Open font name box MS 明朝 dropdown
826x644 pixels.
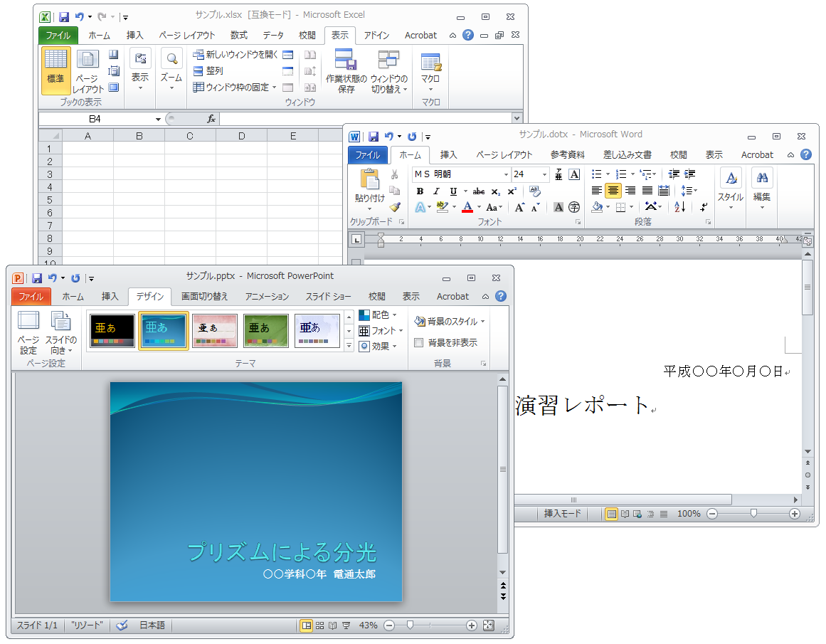pyautogui.click(x=507, y=174)
